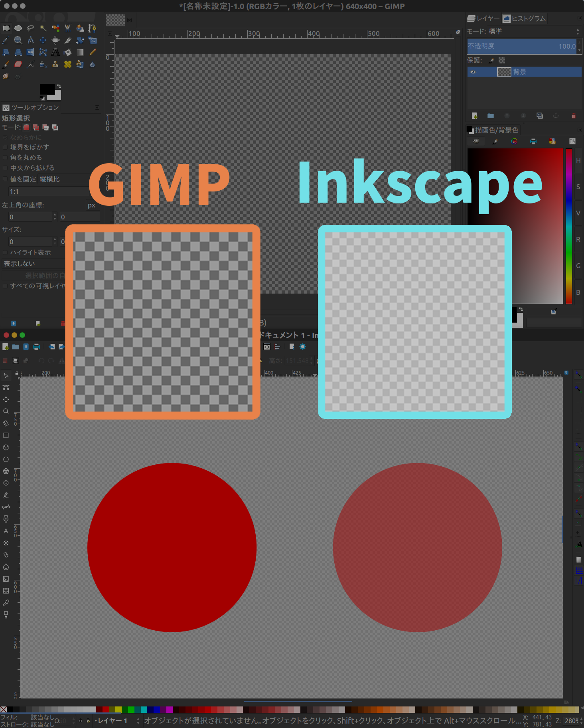The image size is (584, 728).
Task: Click Inkscape's Print toolbar icon
Action: tap(36, 347)
